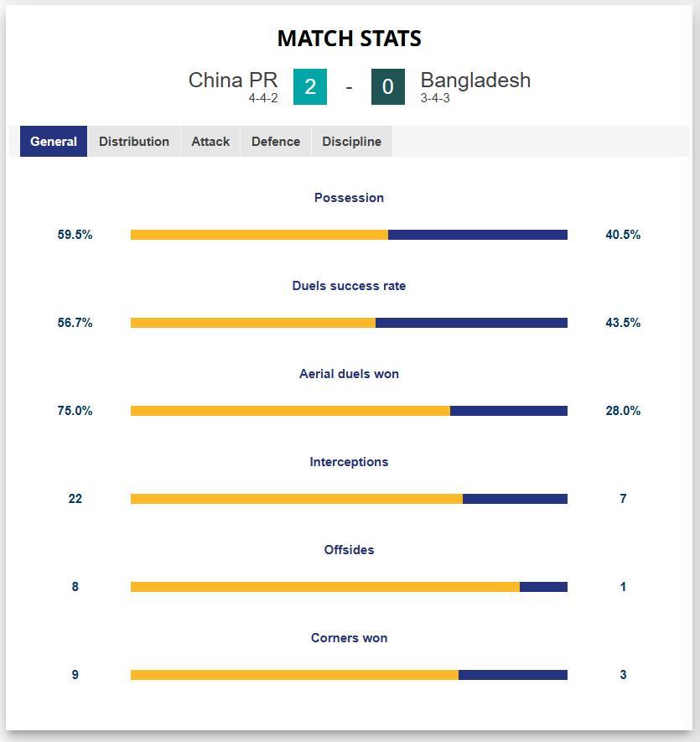Click the active General tab
Image resolution: width=700 pixels, height=742 pixels.
coord(53,141)
